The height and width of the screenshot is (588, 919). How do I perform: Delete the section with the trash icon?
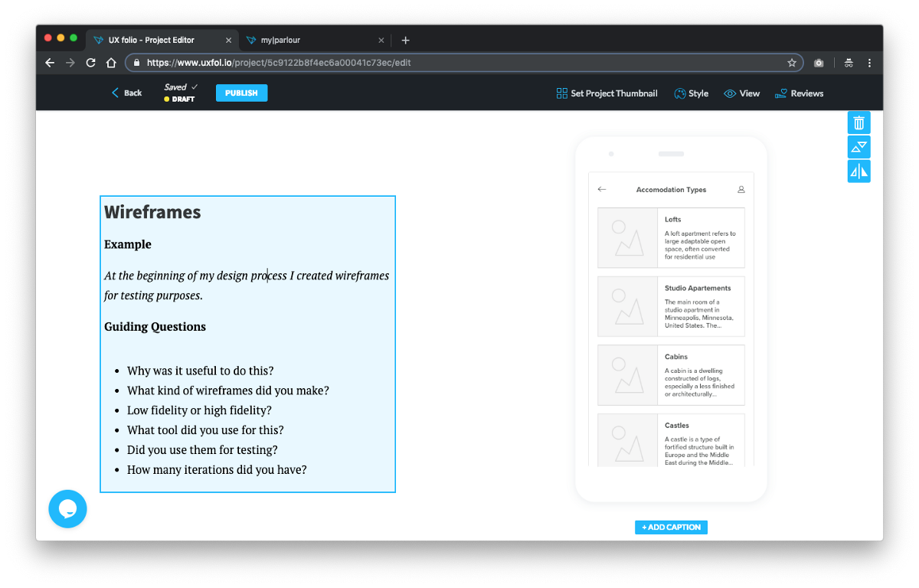click(859, 122)
